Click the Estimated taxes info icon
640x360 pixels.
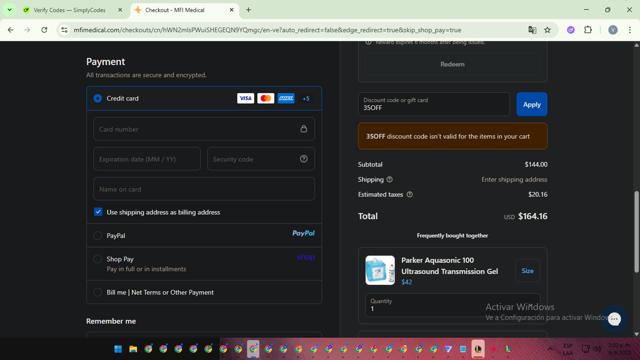tap(409, 194)
